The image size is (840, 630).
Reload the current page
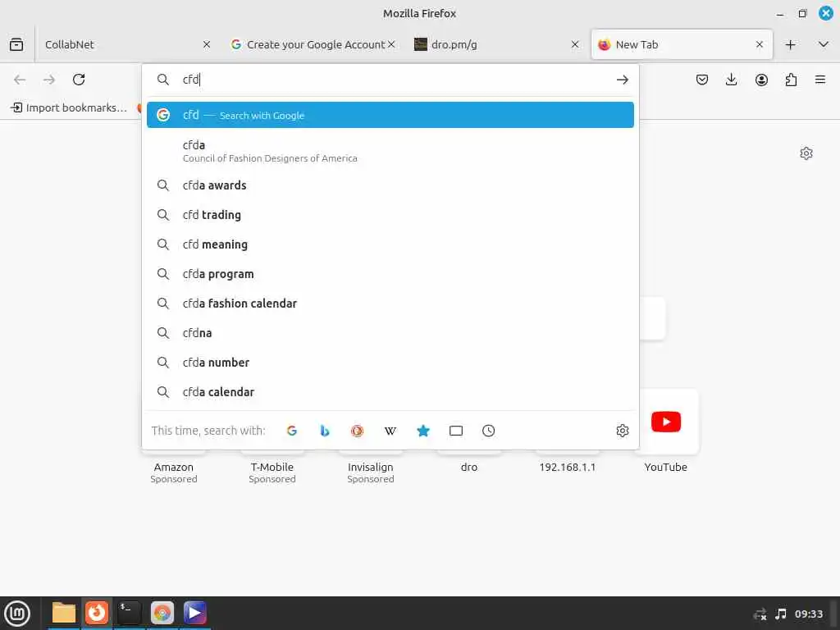pos(79,80)
